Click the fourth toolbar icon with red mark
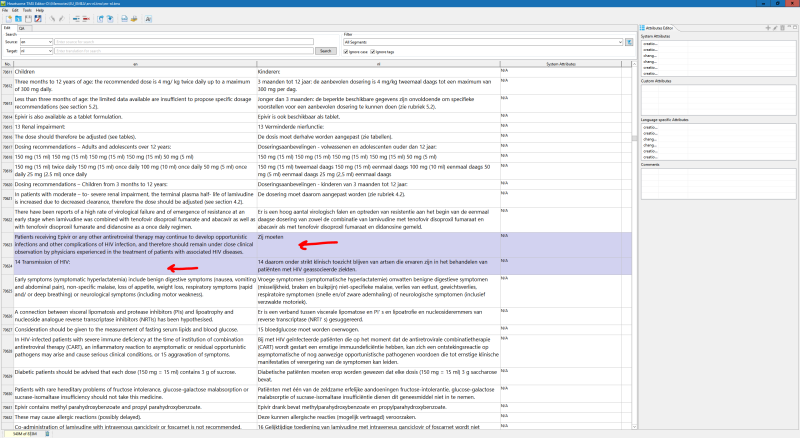This screenshot has height=438, width=800. coord(38,19)
